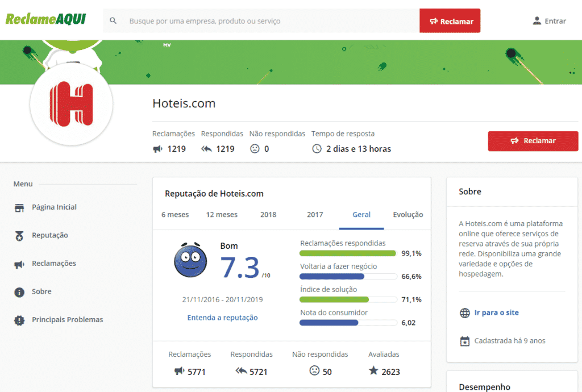
Task: Click sad face icon beside 50
Action: (314, 370)
